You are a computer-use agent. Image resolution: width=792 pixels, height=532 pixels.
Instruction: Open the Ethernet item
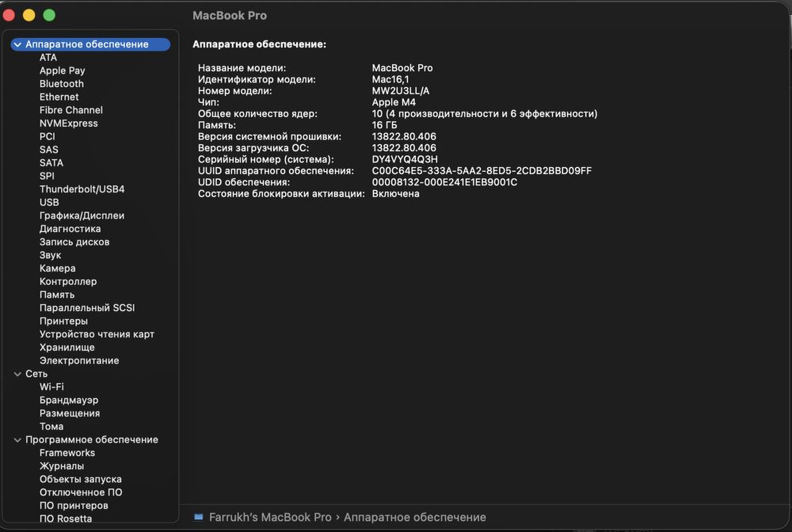(59, 97)
